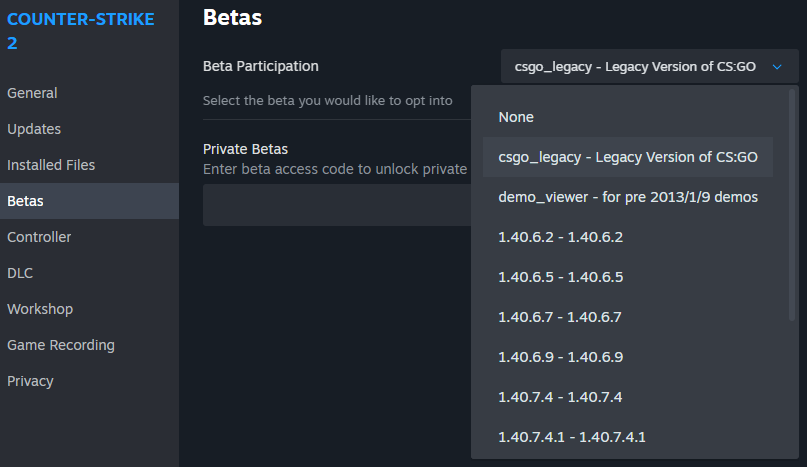Open the Beta Participation combo box

[640, 67]
